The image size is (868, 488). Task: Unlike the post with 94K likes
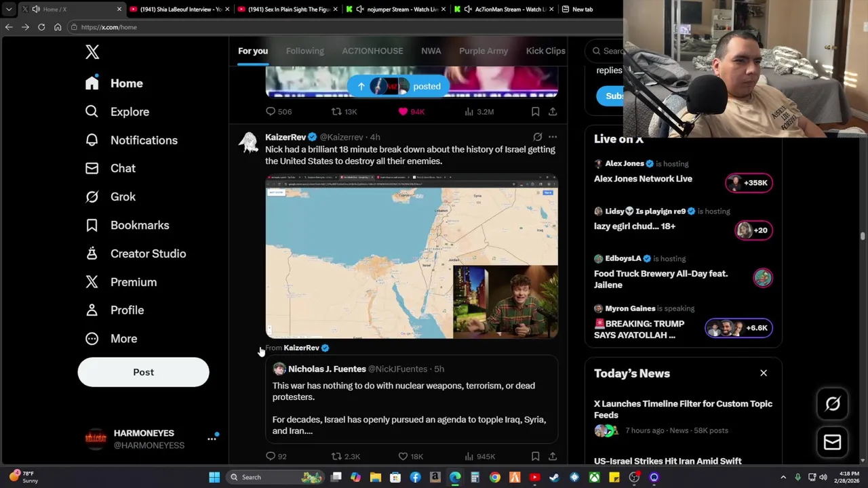click(411, 112)
